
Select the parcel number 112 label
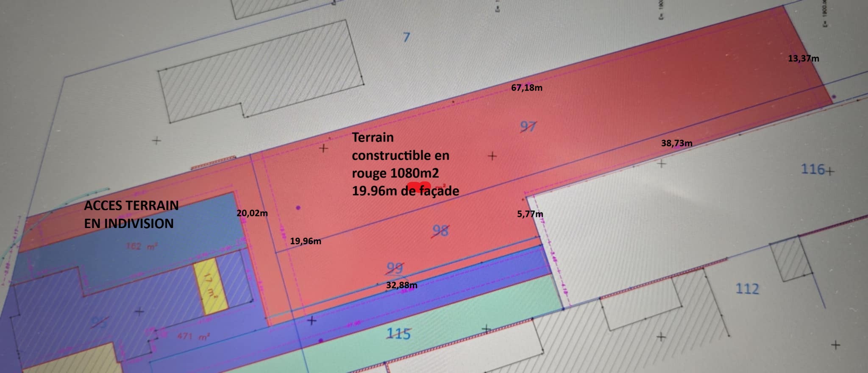coord(747,289)
